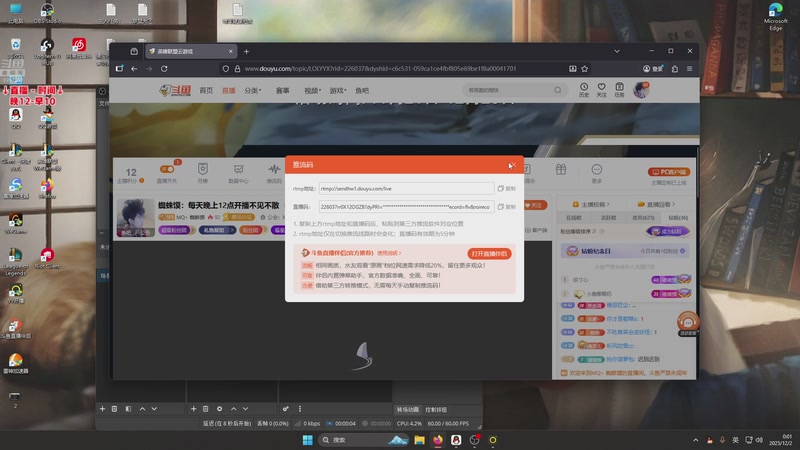Click the user avatar in Douyu header
Viewport: 800px width, 450px height.
(x=641, y=90)
